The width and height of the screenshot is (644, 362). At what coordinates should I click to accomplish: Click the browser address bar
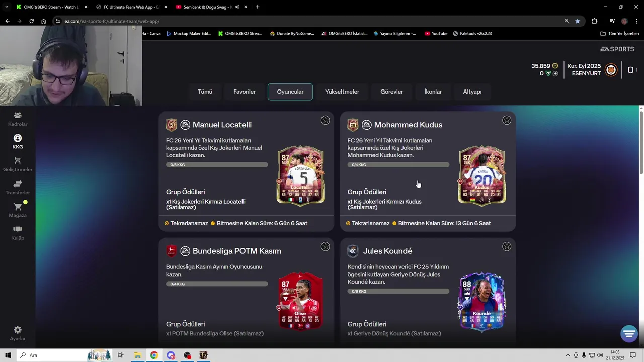pos(307,21)
